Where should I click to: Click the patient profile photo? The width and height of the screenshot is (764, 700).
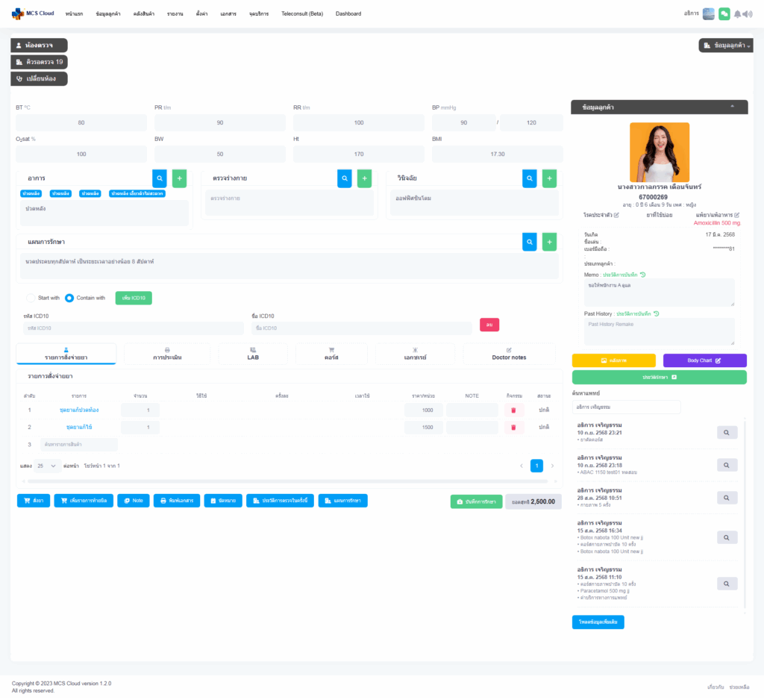point(660,152)
